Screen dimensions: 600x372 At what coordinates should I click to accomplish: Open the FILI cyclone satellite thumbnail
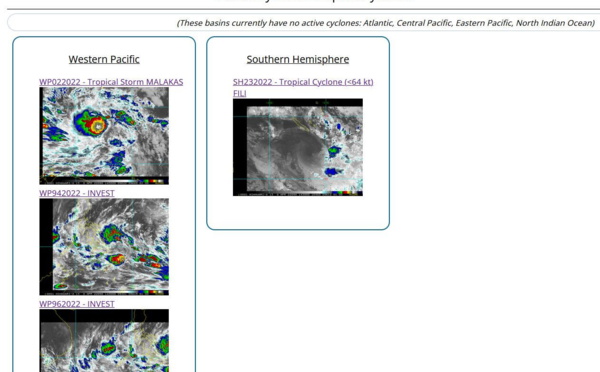click(x=298, y=147)
